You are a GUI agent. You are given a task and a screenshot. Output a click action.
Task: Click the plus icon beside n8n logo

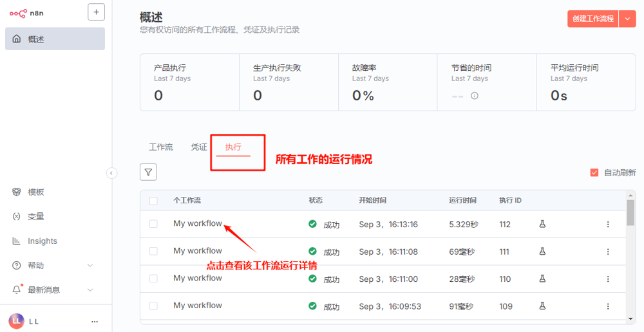point(96,12)
